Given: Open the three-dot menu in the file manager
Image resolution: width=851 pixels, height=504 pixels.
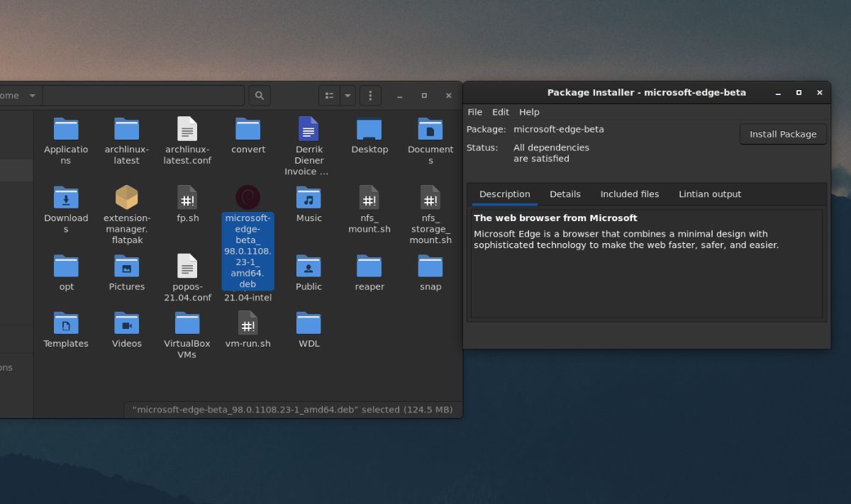Looking at the screenshot, I should click(x=370, y=95).
